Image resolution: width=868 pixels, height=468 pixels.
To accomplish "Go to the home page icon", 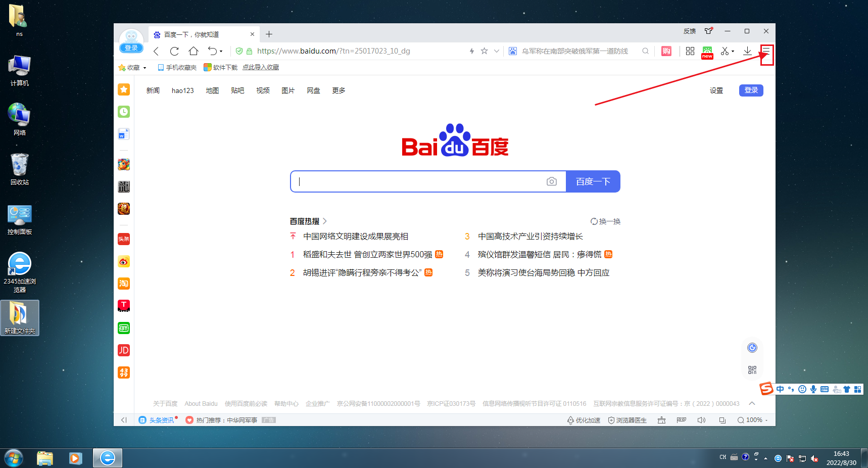I will [x=194, y=51].
